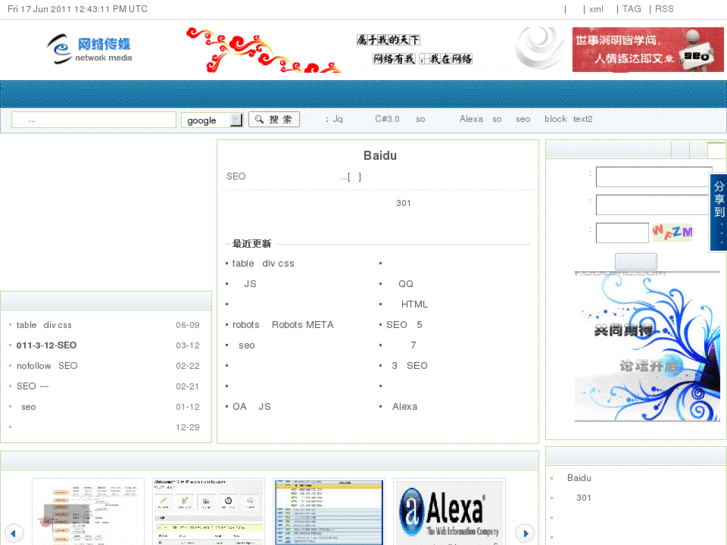
Task: Open the blue table screenshot thumbnail
Action: pos(329,512)
